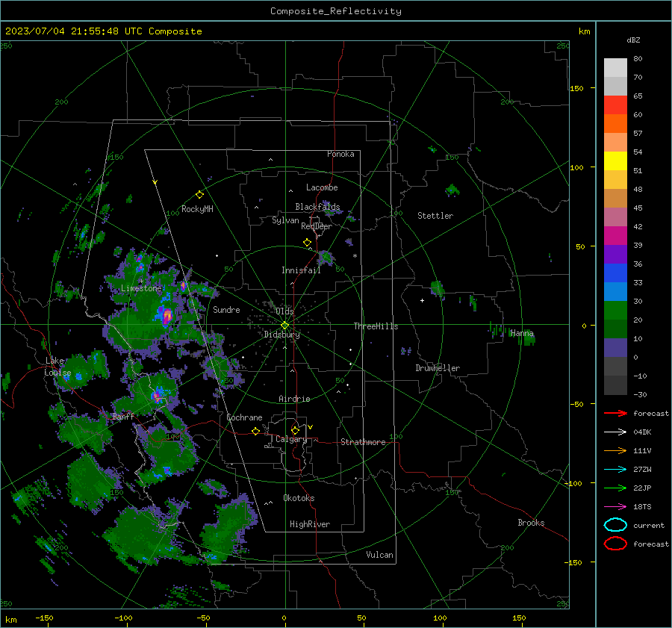Image resolution: width=672 pixels, height=628 pixels.
Task: Click the Hanna label
Action: click(x=522, y=333)
